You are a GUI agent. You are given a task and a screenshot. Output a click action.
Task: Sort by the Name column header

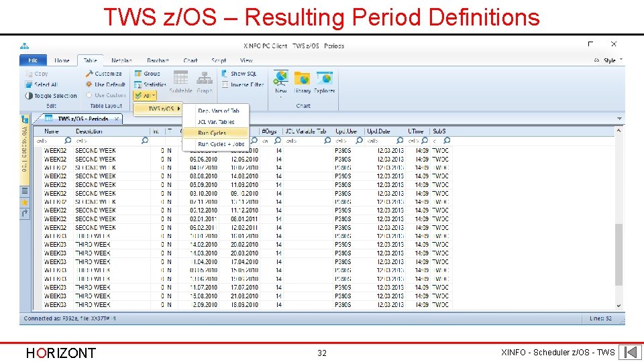point(52,131)
